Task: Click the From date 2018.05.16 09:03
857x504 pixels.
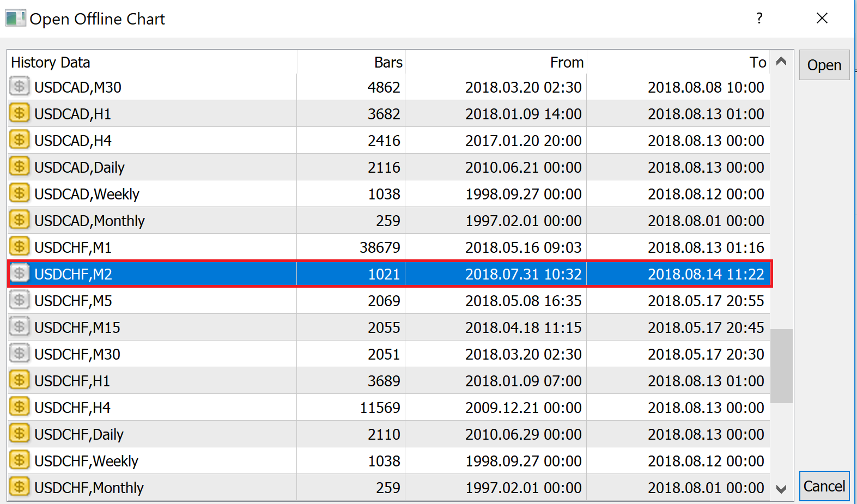Action: pyautogui.click(x=524, y=247)
